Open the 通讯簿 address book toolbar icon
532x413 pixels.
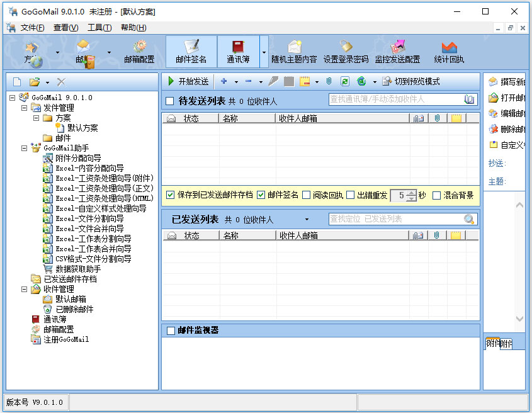(x=237, y=51)
